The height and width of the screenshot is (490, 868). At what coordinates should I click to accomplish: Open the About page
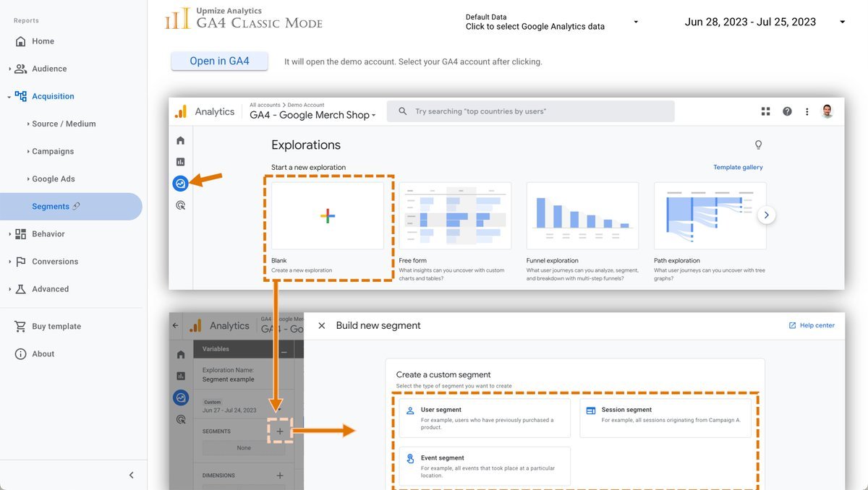click(43, 354)
